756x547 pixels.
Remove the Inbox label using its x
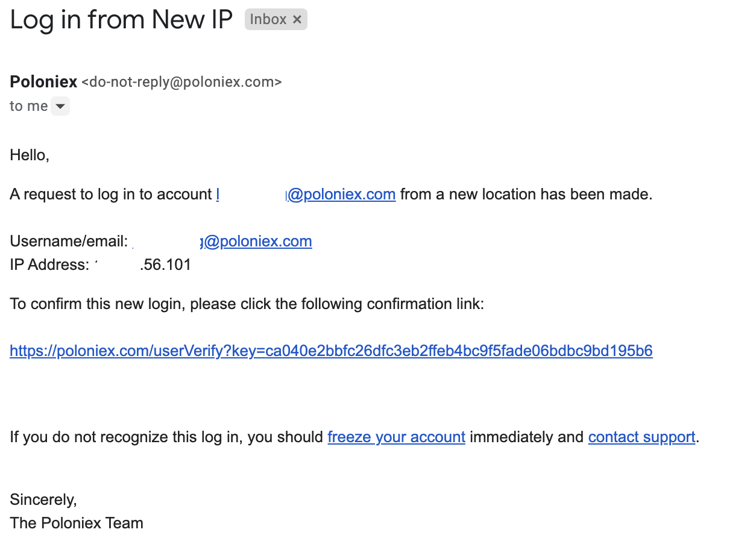(297, 20)
